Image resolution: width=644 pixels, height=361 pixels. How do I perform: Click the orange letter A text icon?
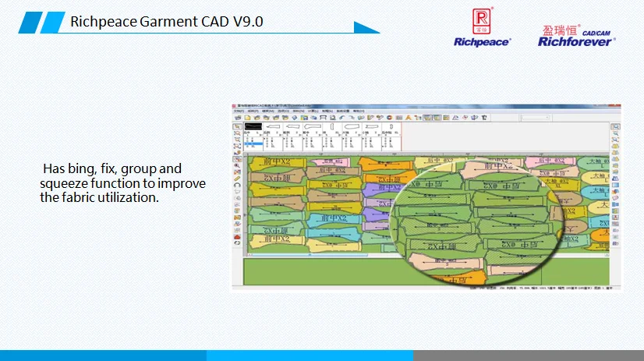click(409, 118)
